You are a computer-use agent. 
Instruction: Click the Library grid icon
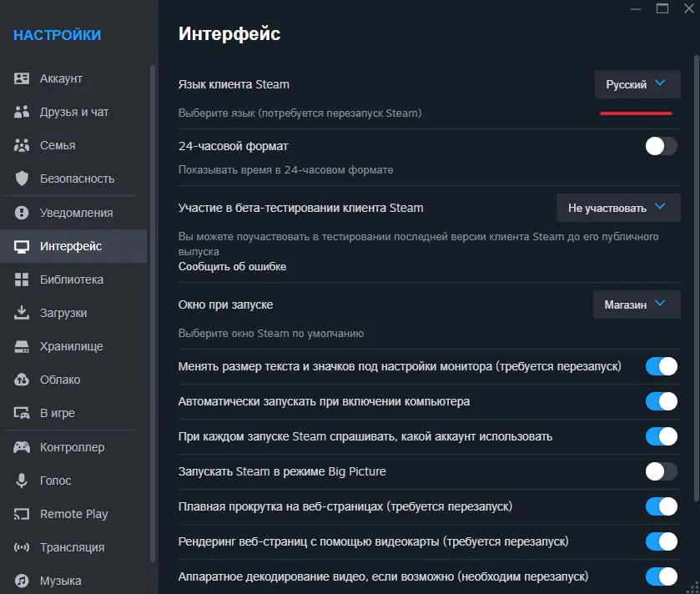tap(22, 279)
